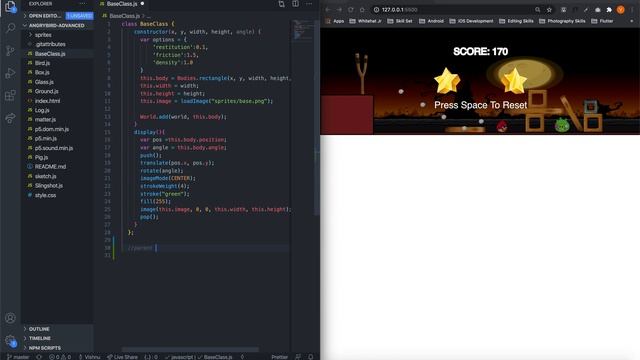Viewport: 640px width, 360px height.
Task: Click the master branch in status bar
Action: [18, 357]
